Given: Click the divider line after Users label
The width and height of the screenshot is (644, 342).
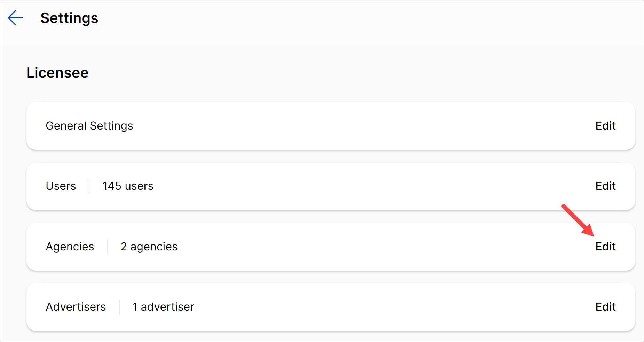Looking at the screenshot, I should pyautogui.click(x=89, y=186).
